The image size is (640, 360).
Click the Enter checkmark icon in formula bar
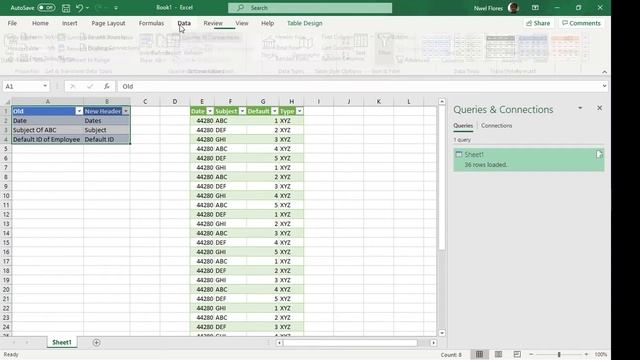tap(90, 86)
